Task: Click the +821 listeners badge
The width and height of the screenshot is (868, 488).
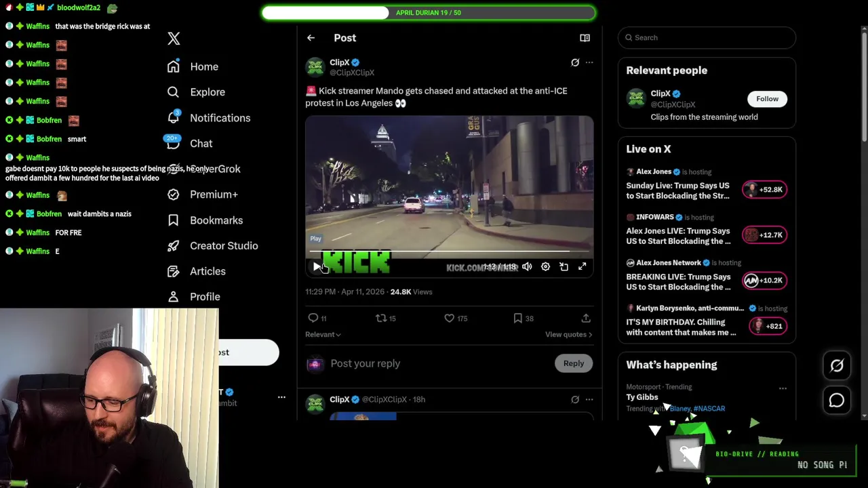Action: pyautogui.click(x=767, y=326)
